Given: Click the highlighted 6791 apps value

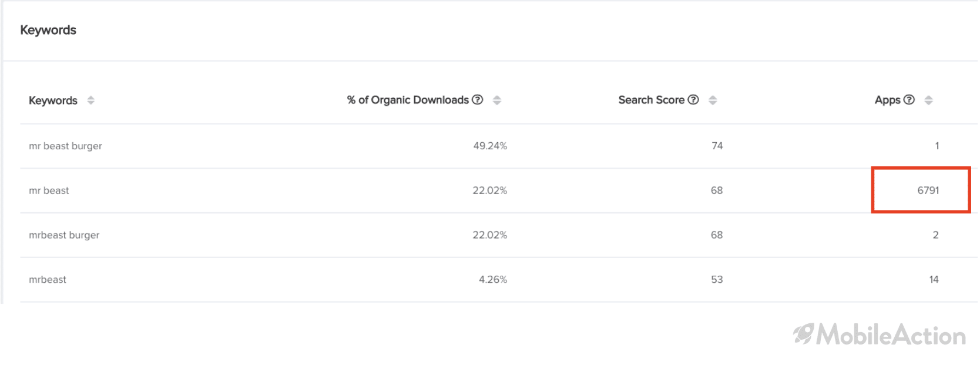Looking at the screenshot, I should point(928,190).
